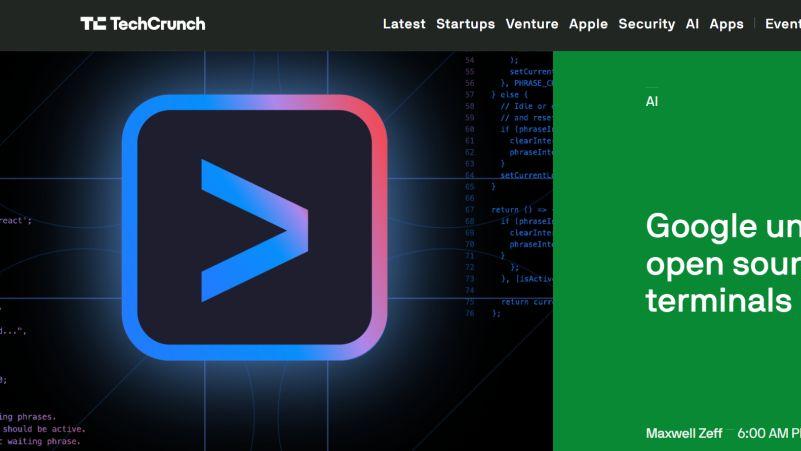Screen dimensions: 801x451
Task: Go to the Apps section
Action: pos(726,24)
